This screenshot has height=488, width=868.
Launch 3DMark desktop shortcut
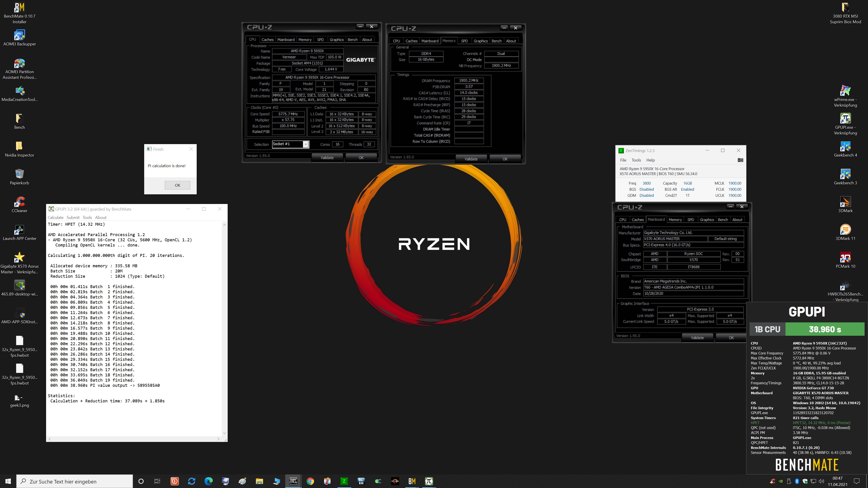[845, 205]
